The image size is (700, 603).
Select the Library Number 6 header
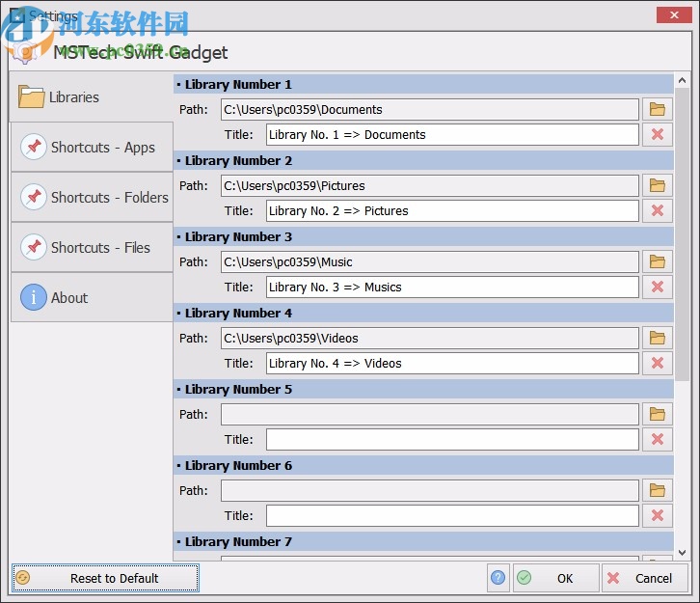point(423,465)
